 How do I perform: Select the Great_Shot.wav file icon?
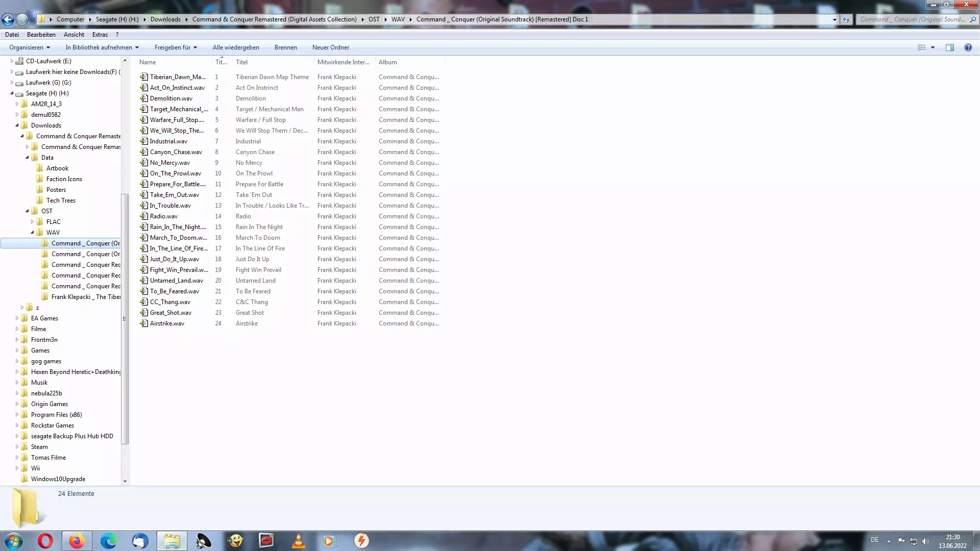144,313
